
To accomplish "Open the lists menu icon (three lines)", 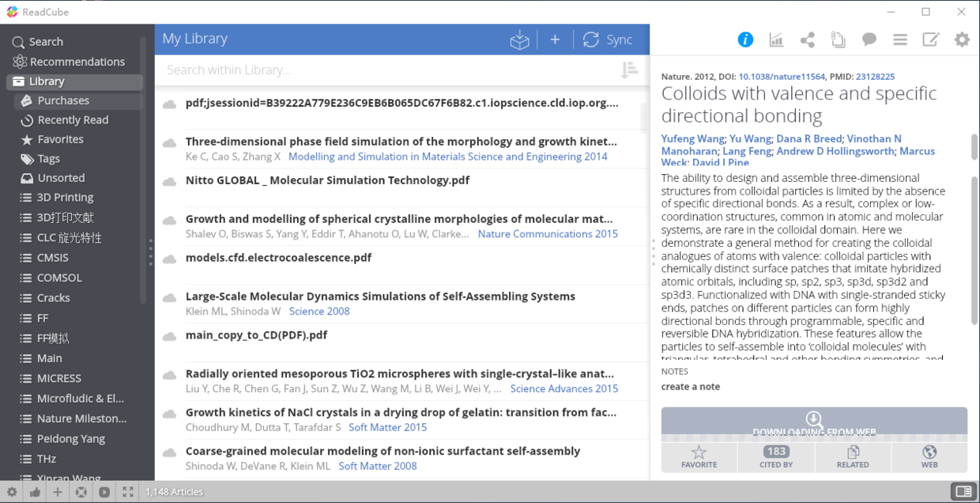I will tap(899, 40).
